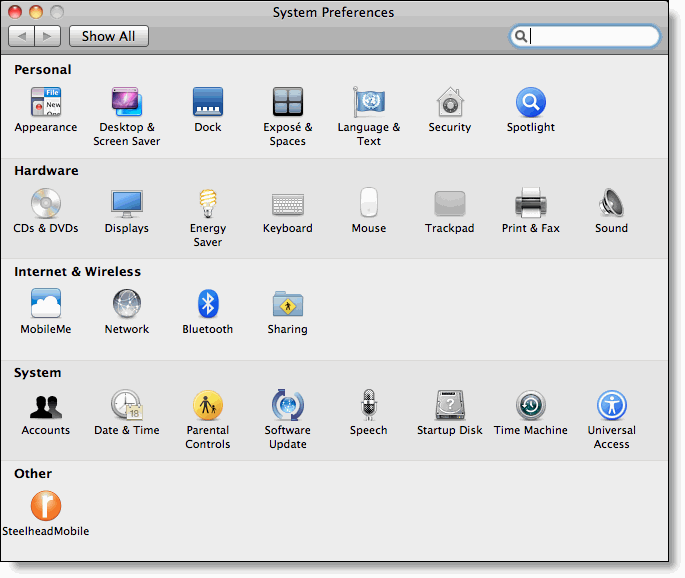Screen dimensions: 685x578
Task: Go back with the left arrow button
Action: [21, 36]
